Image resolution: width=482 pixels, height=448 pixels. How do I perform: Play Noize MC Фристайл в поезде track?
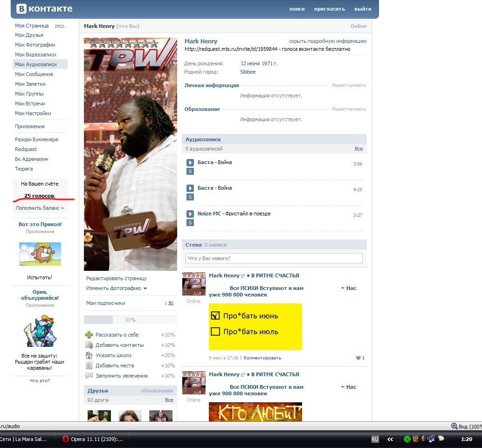(190, 214)
